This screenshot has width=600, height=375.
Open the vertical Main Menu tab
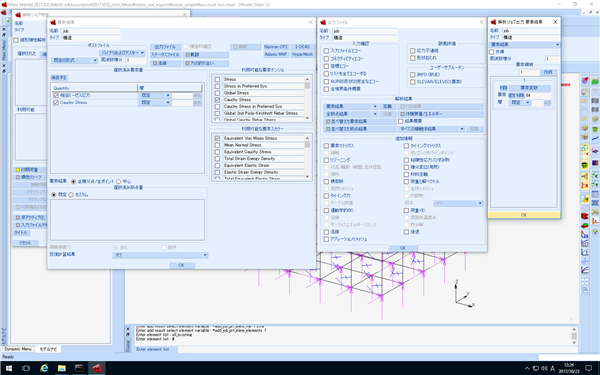click(x=4, y=50)
